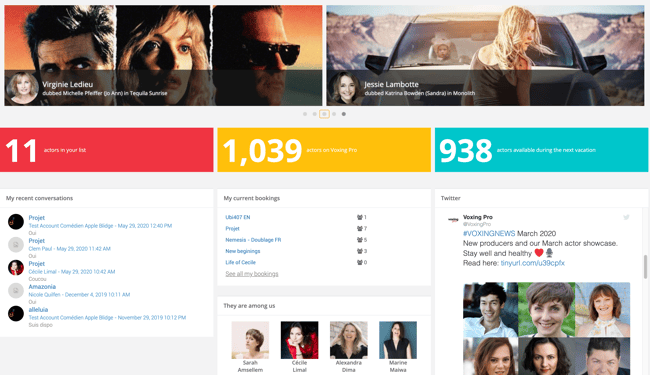Screen dimensions: 650x375
Task: Click the Twitter feed scrollbar
Action: 645,267
